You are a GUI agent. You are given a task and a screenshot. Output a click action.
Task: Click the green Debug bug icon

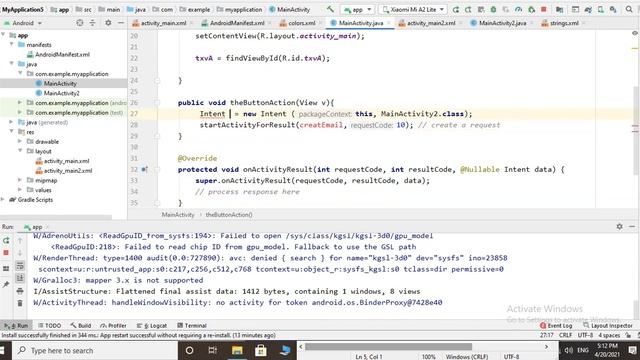click(x=493, y=9)
